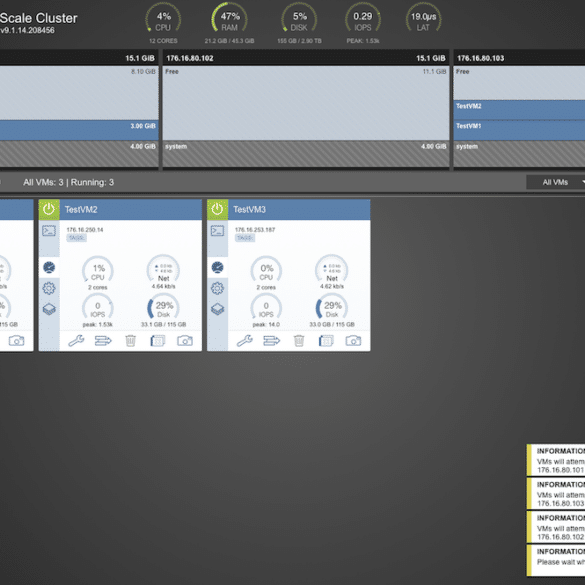585x585 pixels.
Task: Select the TestVM3 summary gauge icon
Action: 218,267
